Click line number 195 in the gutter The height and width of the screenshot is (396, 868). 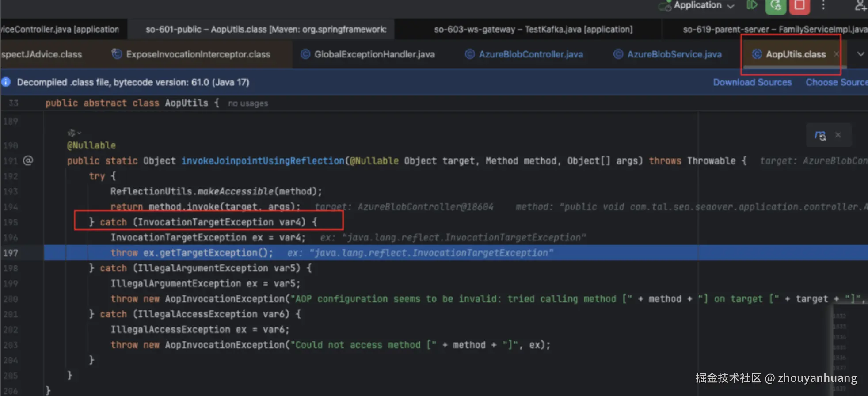11,222
